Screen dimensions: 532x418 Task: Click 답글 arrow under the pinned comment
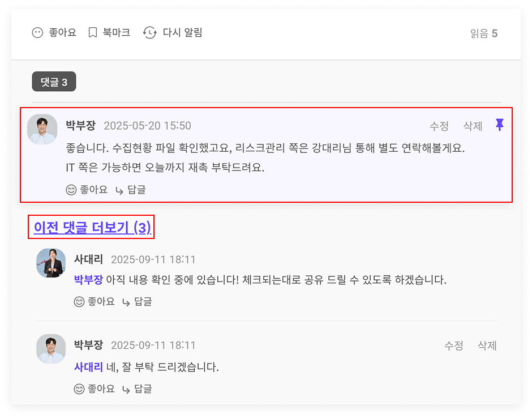click(x=119, y=190)
